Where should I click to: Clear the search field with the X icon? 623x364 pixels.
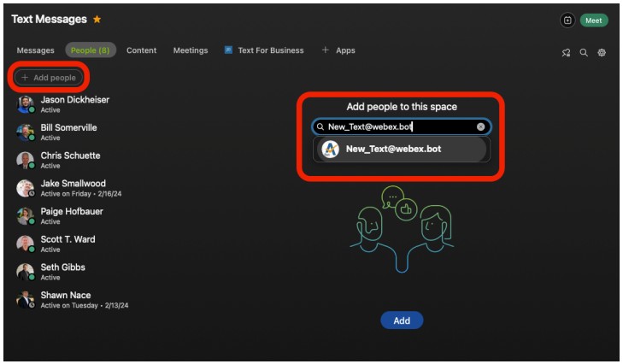(x=480, y=126)
